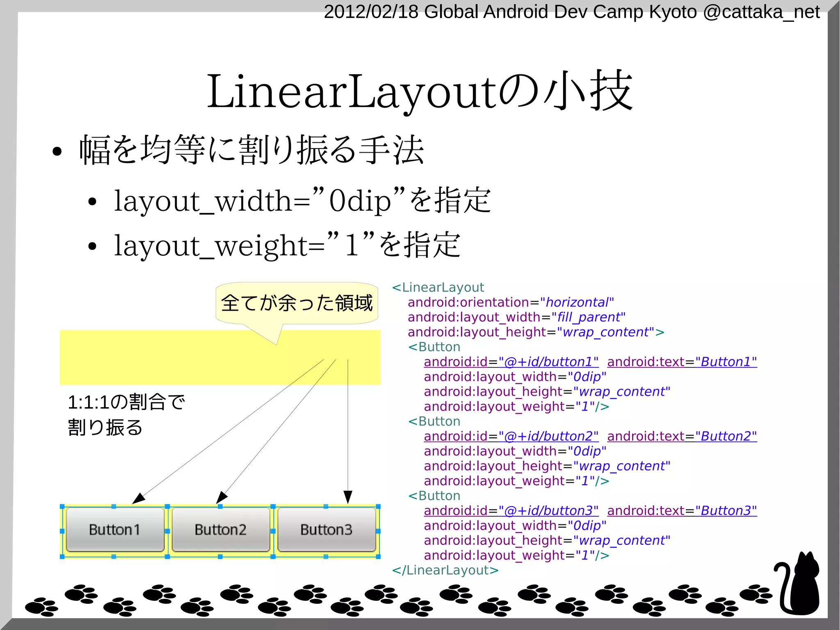Click the <LinearLayout opening tag line
Screen dimensions: 840x630
438,287
